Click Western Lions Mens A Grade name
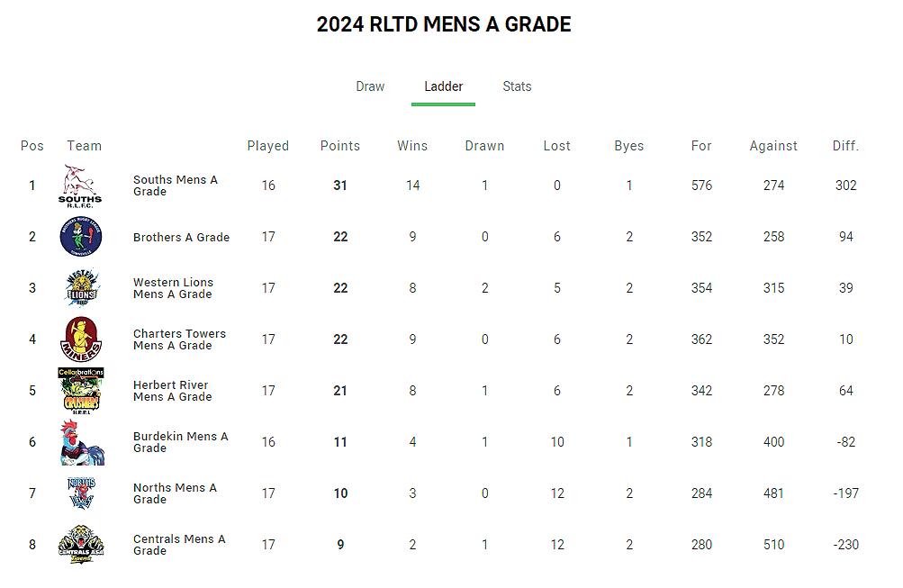 tap(173, 288)
